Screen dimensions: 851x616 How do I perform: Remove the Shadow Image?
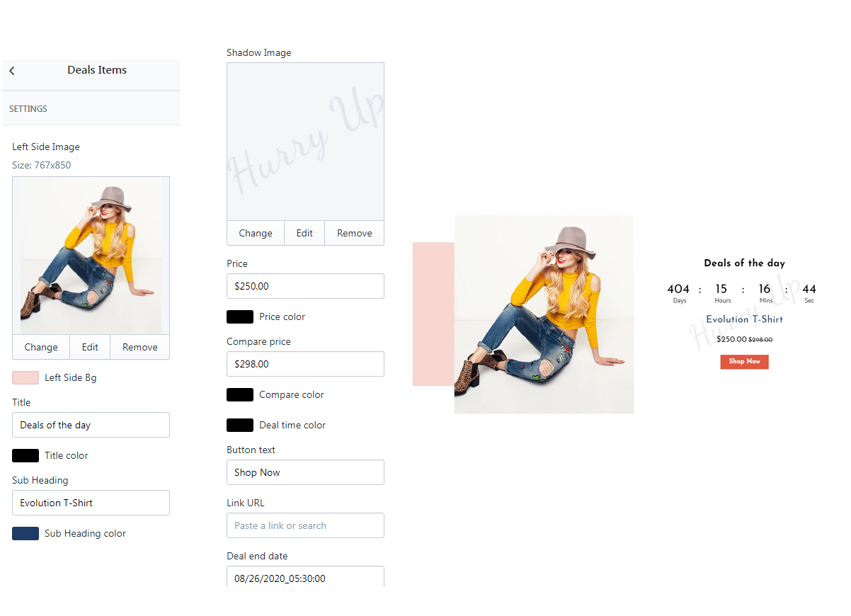click(353, 233)
